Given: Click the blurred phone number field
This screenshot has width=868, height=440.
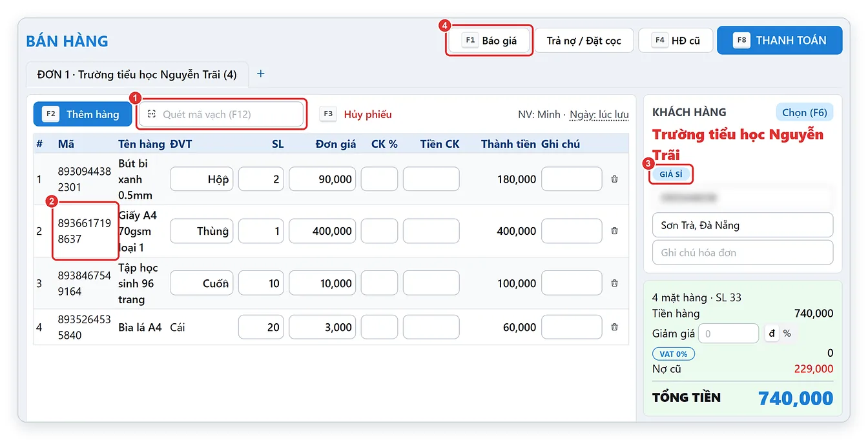Looking at the screenshot, I should pyautogui.click(x=743, y=197).
